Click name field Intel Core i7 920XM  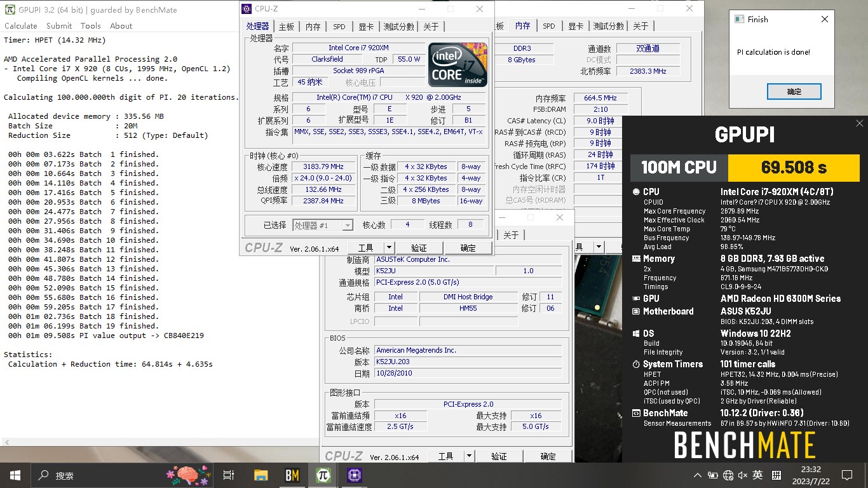358,48
